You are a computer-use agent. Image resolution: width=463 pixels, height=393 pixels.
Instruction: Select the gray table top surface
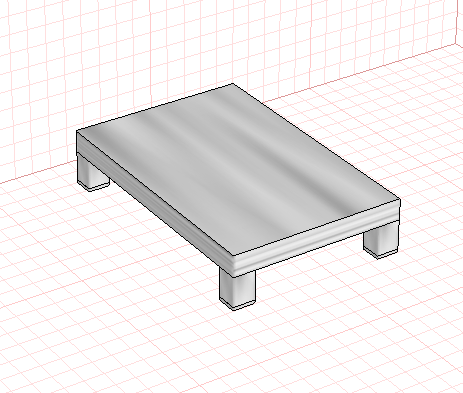point(238,170)
